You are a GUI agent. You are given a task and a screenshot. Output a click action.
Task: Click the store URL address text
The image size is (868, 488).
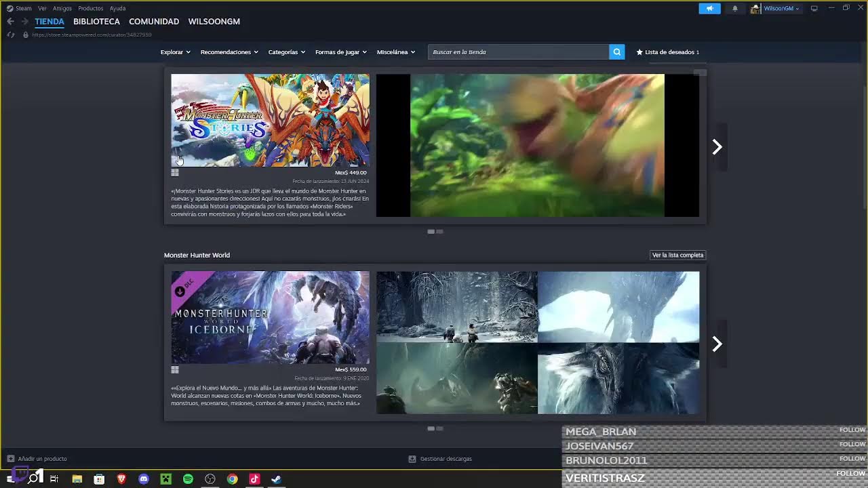click(92, 35)
